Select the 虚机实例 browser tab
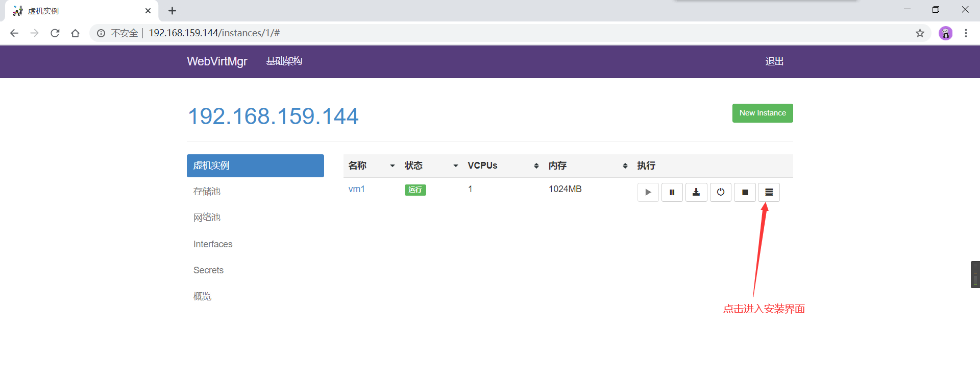The width and height of the screenshot is (980, 375). coord(82,11)
